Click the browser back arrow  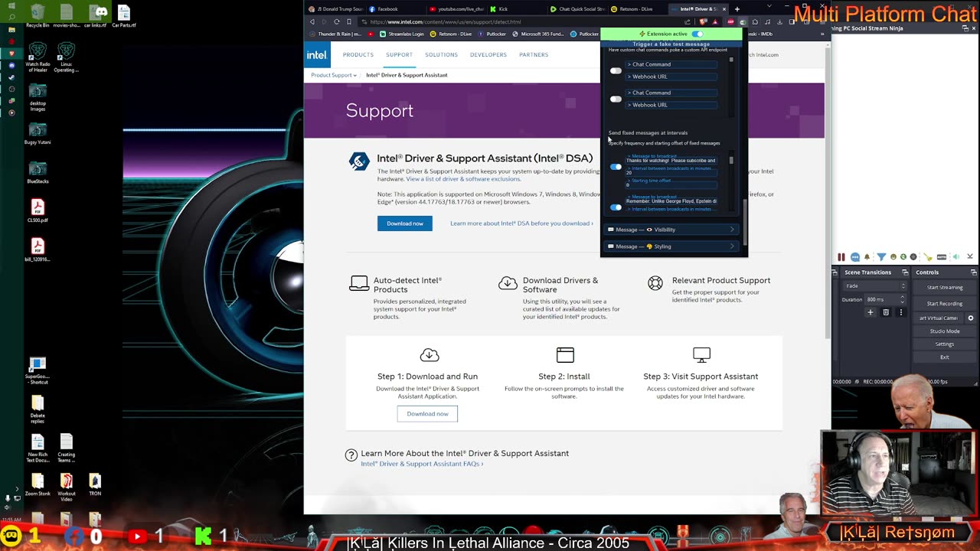click(x=312, y=21)
